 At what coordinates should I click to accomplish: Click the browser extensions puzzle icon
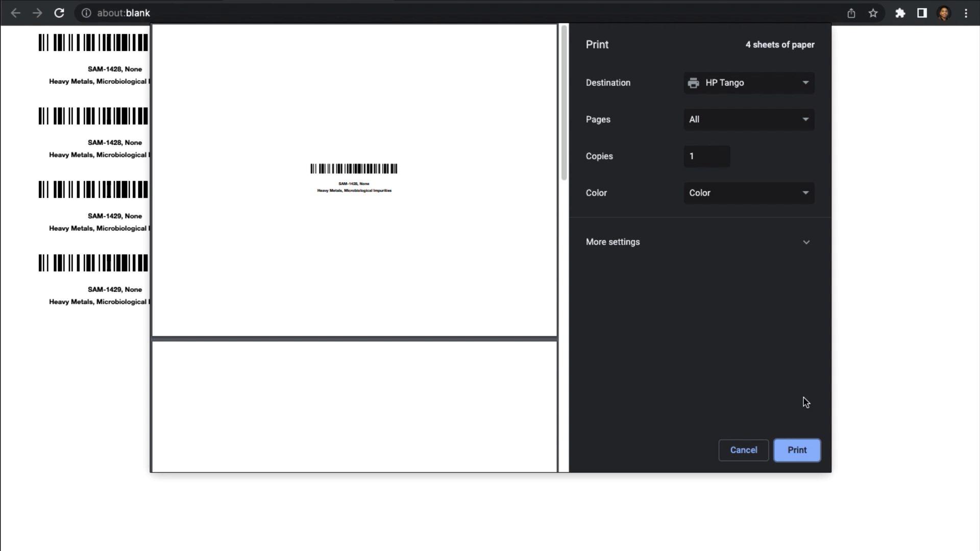tap(900, 13)
